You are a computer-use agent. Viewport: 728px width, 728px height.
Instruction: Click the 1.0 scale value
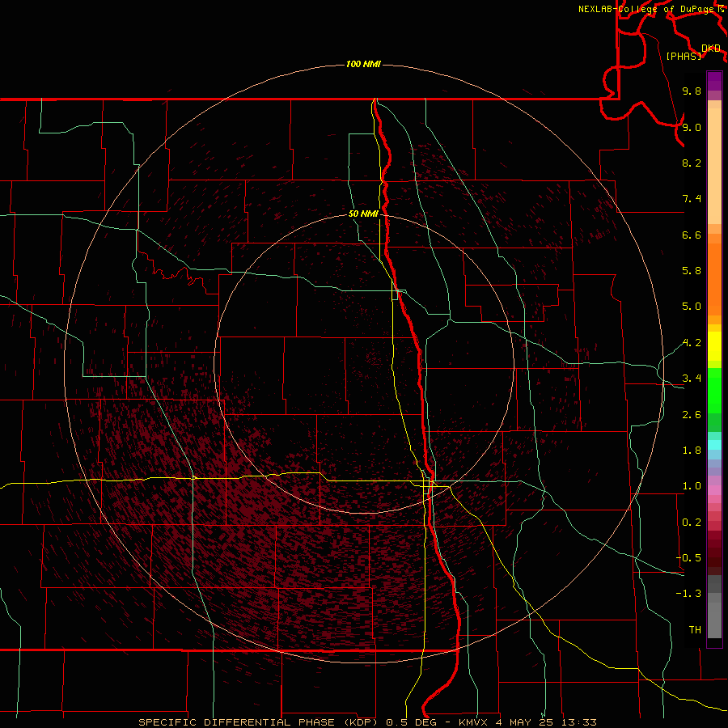(x=692, y=486)
